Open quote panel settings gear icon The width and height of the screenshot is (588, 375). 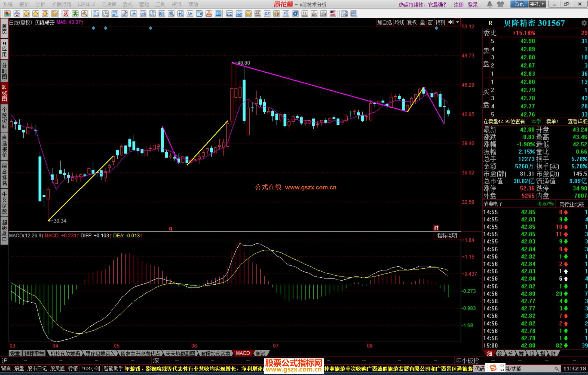click(584, 23)
